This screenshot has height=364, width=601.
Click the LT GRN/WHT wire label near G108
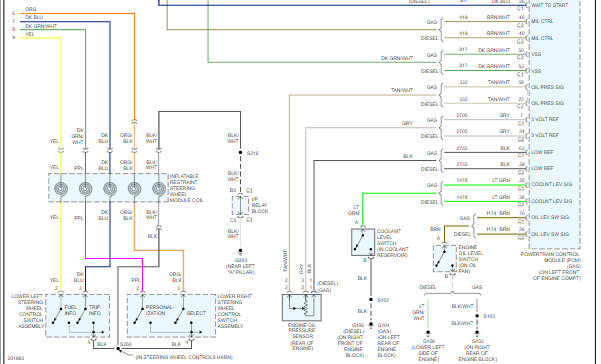pyautogui.click(x=419, y=312)
